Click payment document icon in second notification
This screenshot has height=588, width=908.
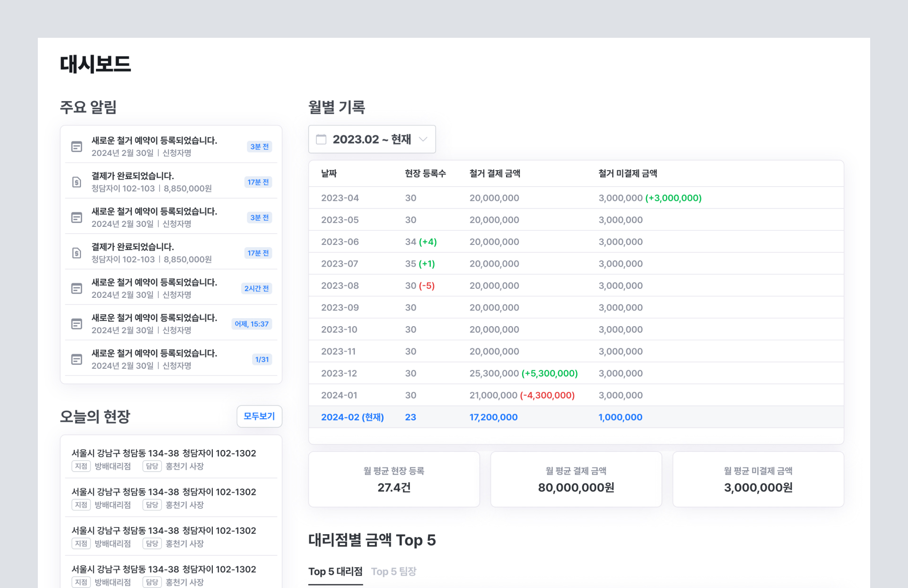(x=77, y=182)
